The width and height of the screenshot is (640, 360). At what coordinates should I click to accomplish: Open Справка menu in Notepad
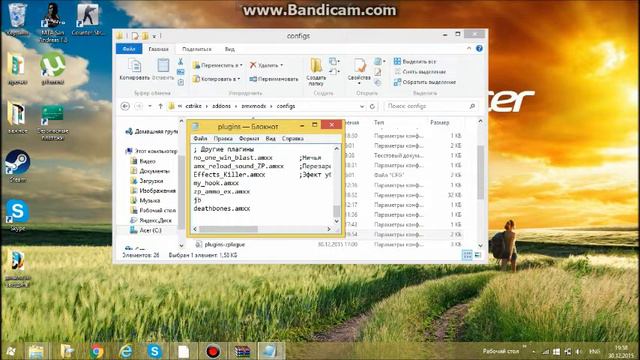click(293, 138)
